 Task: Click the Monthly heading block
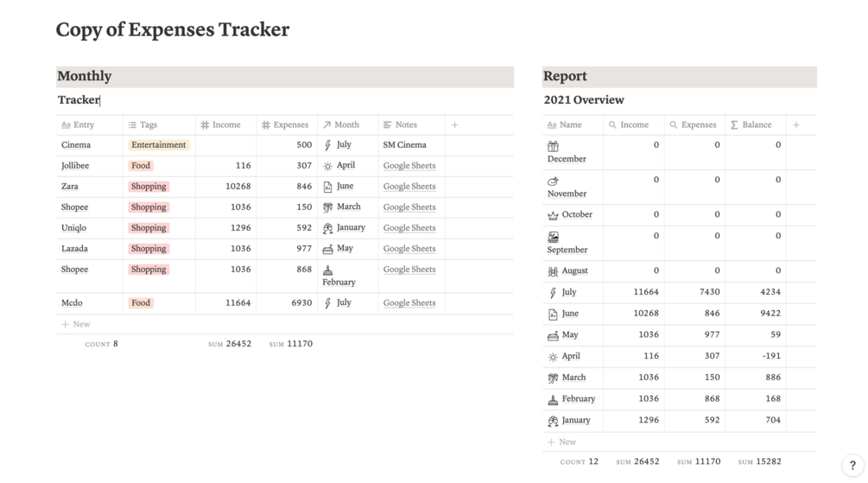284,76
